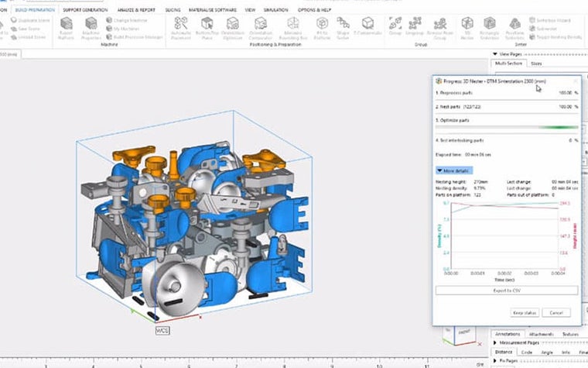The width and height of the screenshot is (588, 368).
Task: Open Build Processor Manager
Action: pos(135,37)
